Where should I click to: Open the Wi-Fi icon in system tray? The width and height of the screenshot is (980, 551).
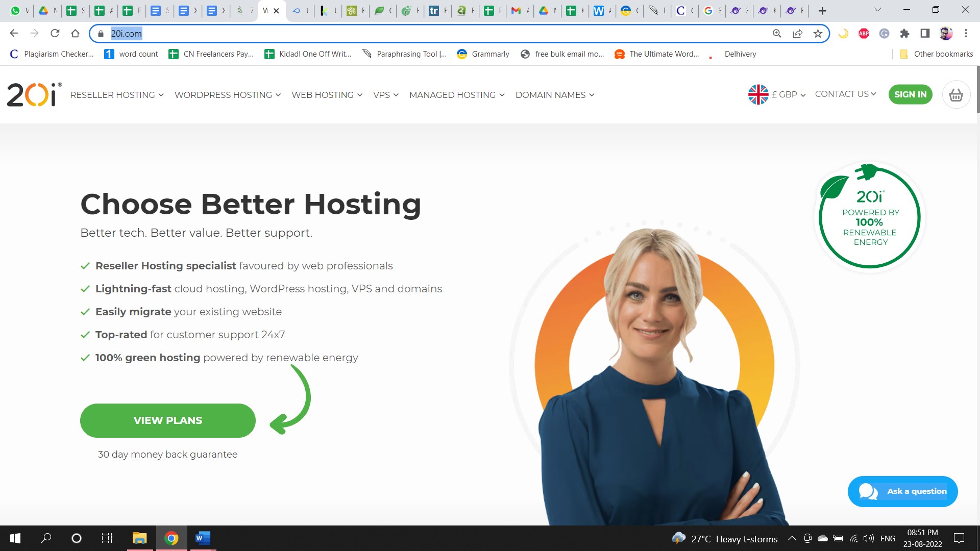pyautogui.click(x=854, y=538)
